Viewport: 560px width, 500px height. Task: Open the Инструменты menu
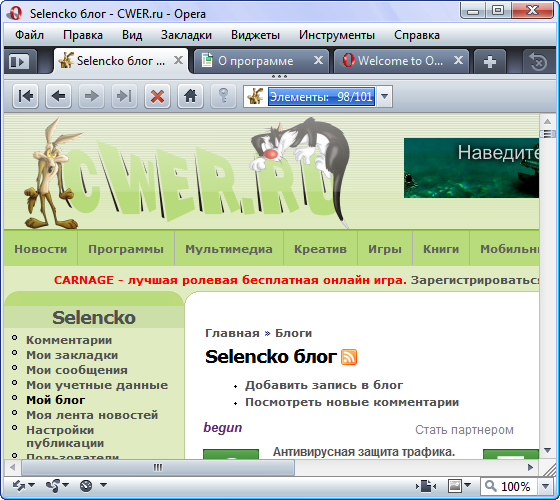coord(337,35)
